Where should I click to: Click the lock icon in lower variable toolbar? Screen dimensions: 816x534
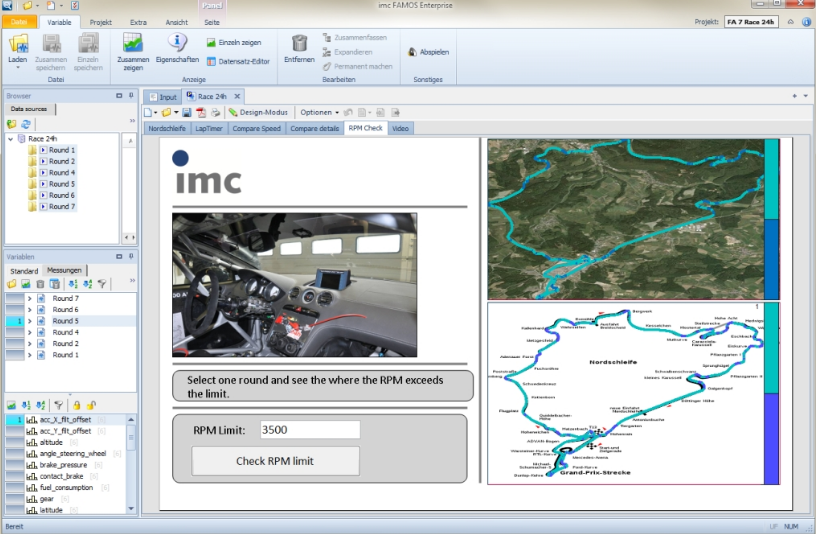tap(76, 405)
